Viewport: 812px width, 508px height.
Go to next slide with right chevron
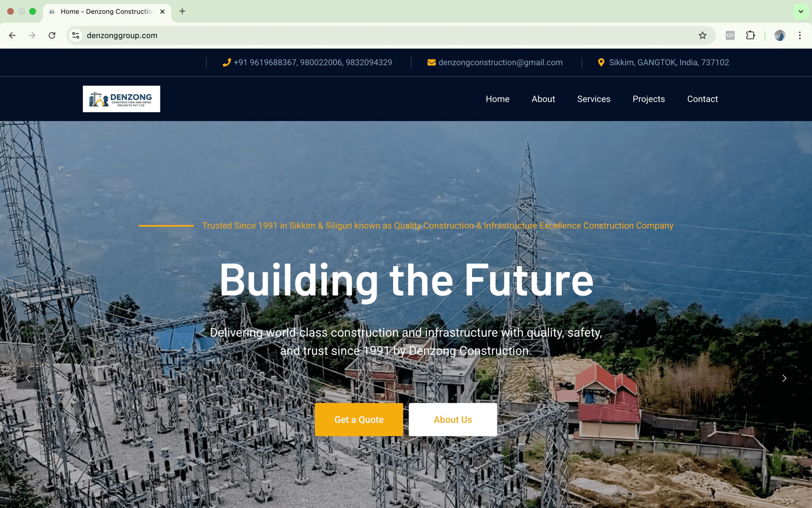[x=784, y=378]
